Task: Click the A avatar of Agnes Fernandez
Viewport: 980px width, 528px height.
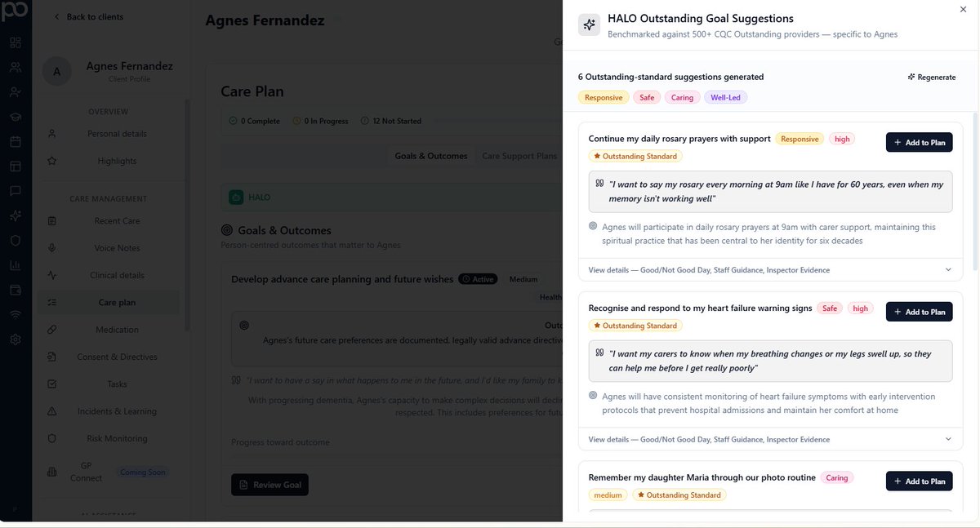Action: click(x=57, y=71)
